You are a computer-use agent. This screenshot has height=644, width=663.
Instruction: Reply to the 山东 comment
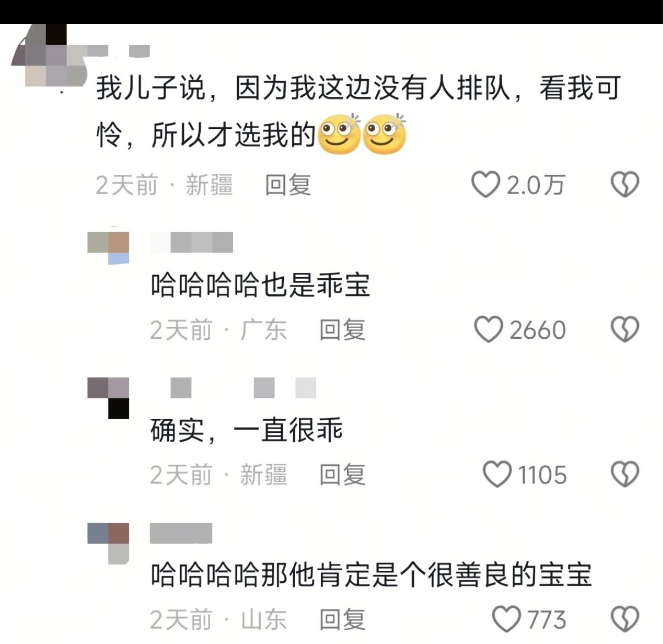click(x=342, y=620)
